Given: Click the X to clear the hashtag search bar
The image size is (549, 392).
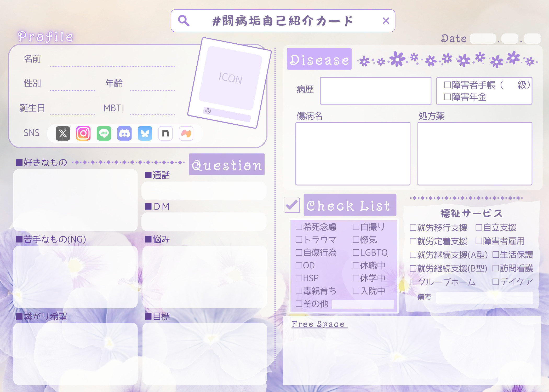Looking at the screenshot, I should 386,21.
